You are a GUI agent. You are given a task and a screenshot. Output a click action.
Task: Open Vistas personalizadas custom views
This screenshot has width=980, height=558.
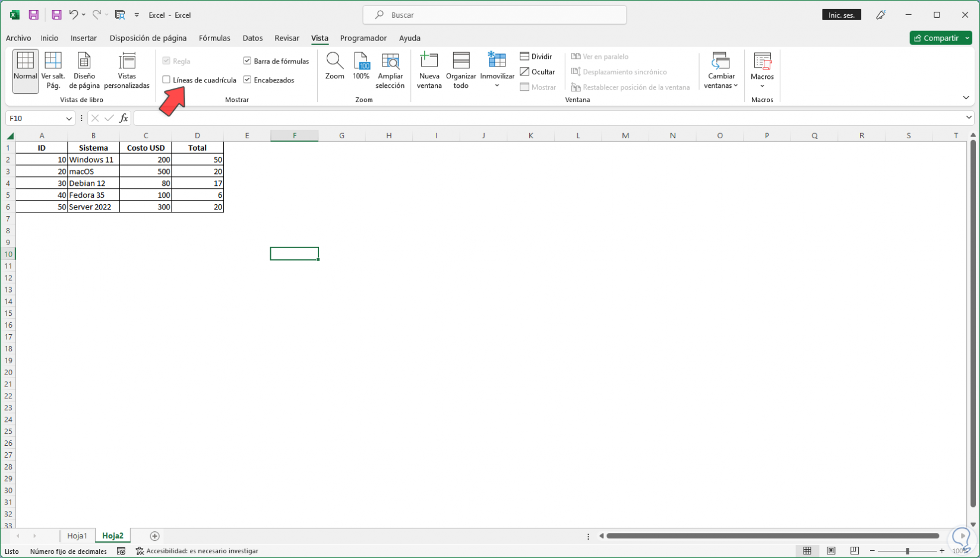pos(127,71)
